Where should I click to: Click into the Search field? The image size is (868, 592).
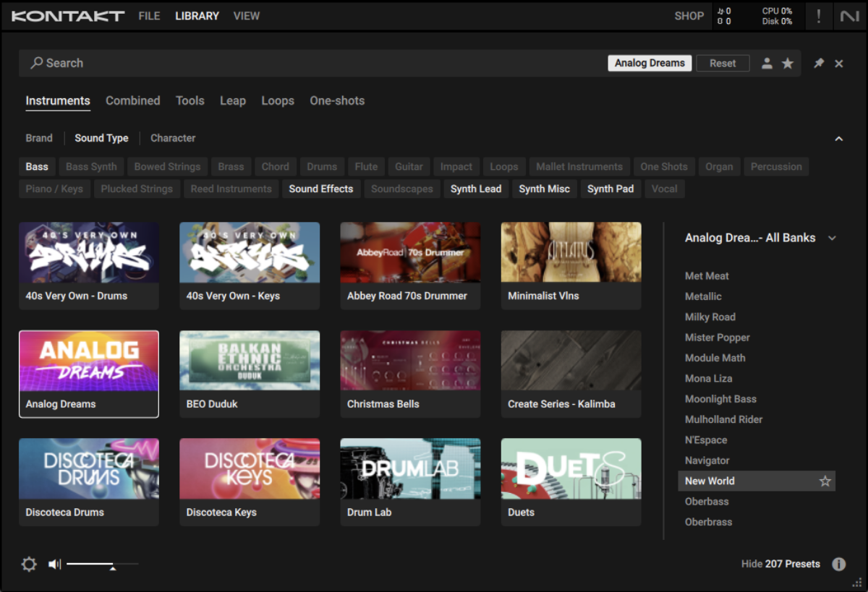pyautogui.click(x=311, y=63)
